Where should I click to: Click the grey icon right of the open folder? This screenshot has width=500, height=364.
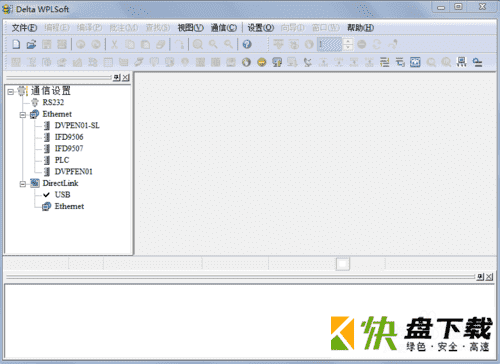pyautogui.click(x=47, y=44)
